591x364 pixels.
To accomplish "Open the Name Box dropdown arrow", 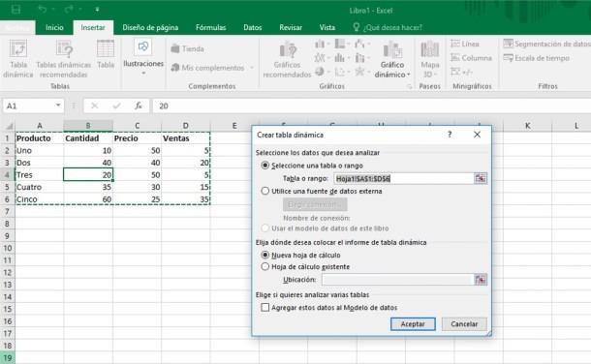I will tap(58, 106).
